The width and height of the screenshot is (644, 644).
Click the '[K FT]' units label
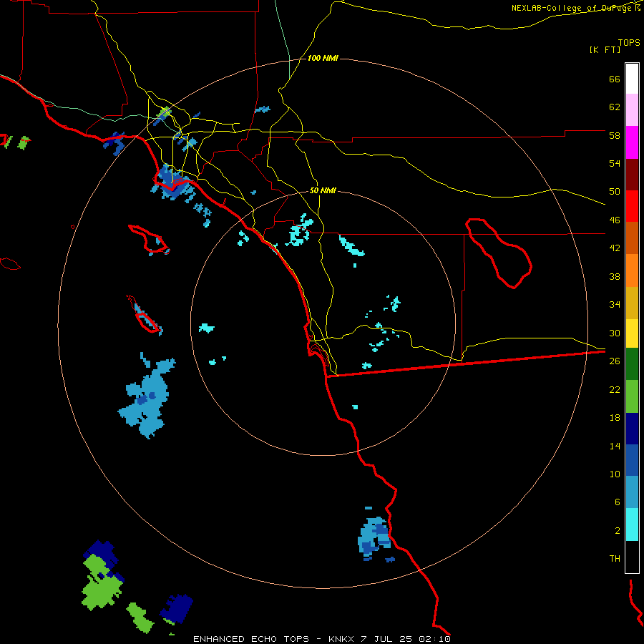[x=605, y=49]
